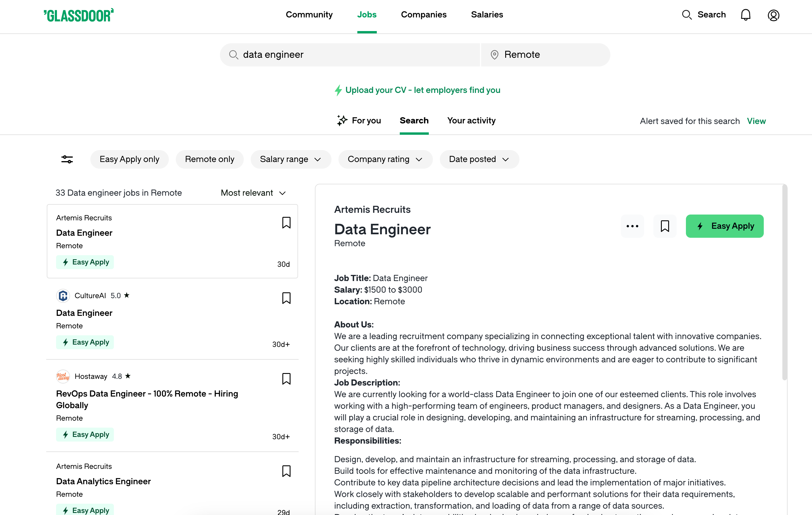
Task: Switch to the For you tab
Action: tap(359, 121)
